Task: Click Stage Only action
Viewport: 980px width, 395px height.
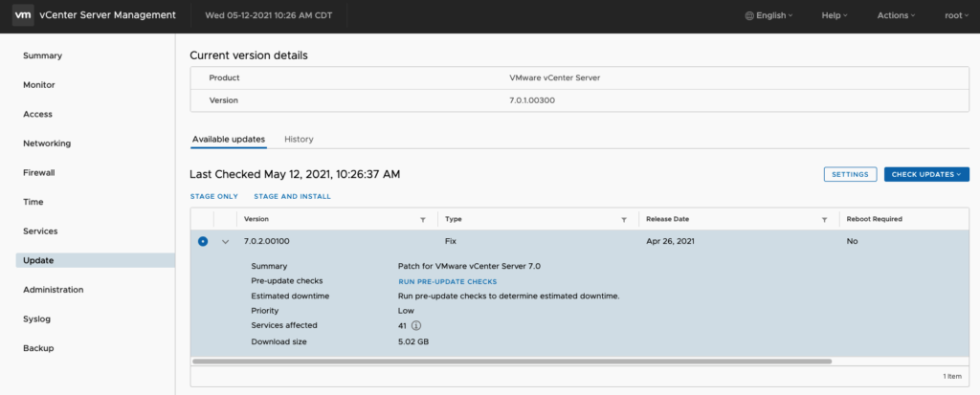Action: click(x=213, y=197)
